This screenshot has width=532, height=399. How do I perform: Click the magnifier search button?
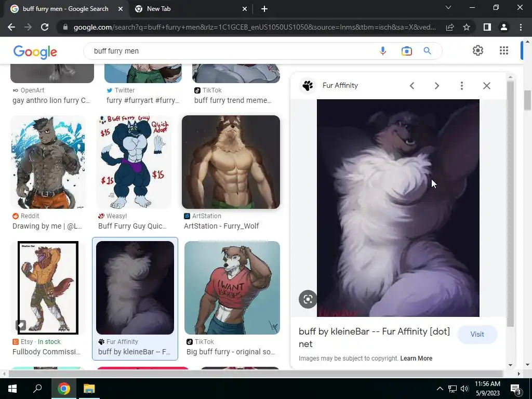(427, 51)
